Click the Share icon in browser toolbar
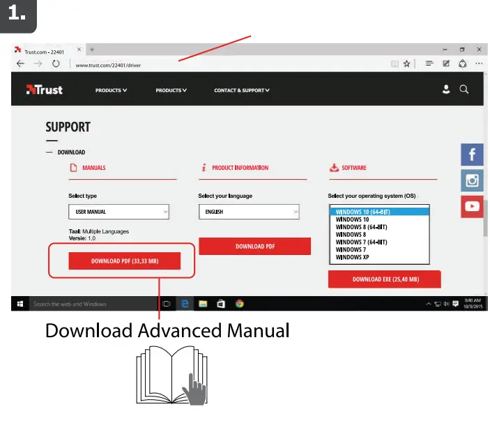 pos(463,63)
